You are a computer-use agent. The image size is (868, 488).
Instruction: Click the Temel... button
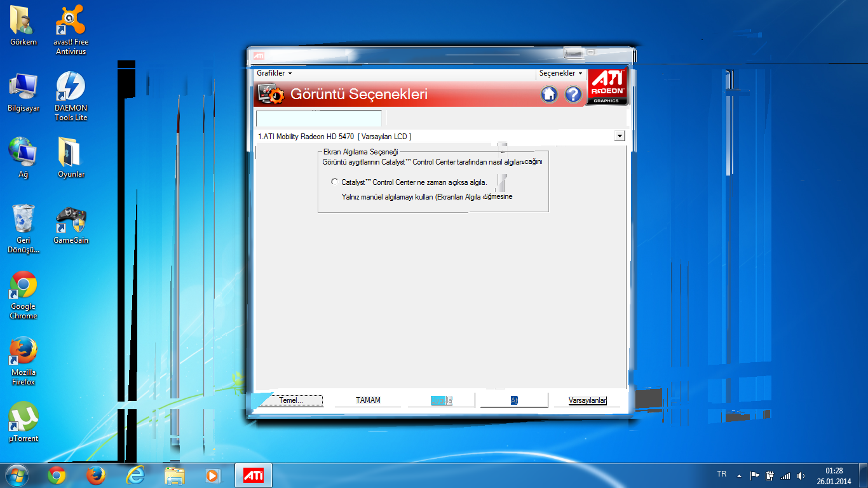(x=291, y=400)
